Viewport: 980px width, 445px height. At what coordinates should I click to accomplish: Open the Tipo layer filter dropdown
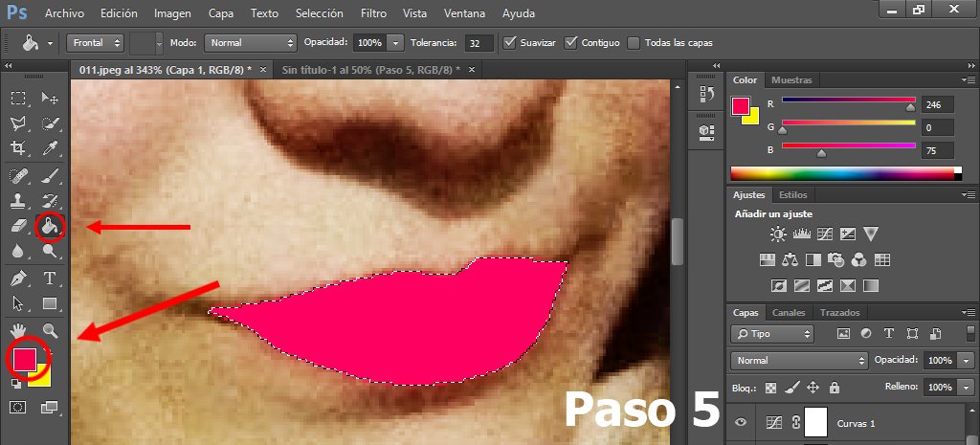point(772,334)
